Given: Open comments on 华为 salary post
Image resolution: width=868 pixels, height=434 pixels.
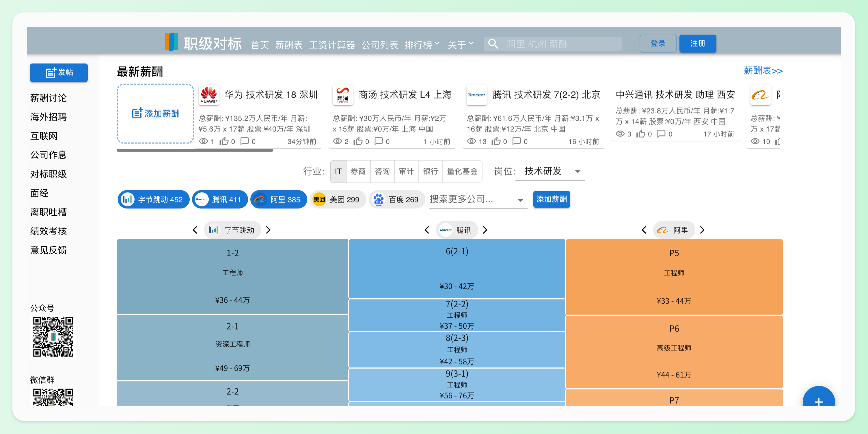Looking at the screenshot, I should 245,141.
